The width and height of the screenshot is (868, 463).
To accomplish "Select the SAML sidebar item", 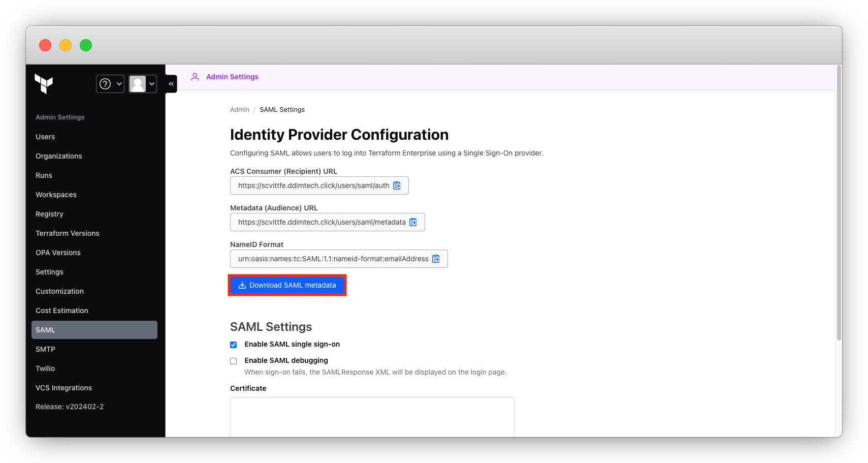I will [94, 330].
